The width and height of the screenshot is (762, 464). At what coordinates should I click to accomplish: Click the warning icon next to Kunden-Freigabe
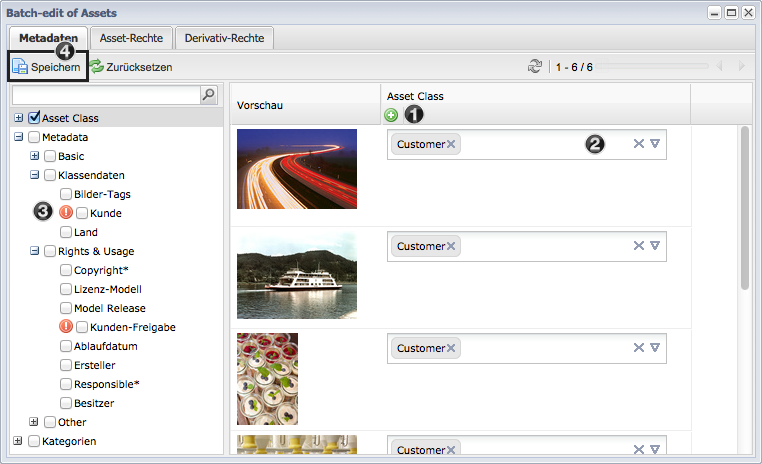(x=66, y=327)
